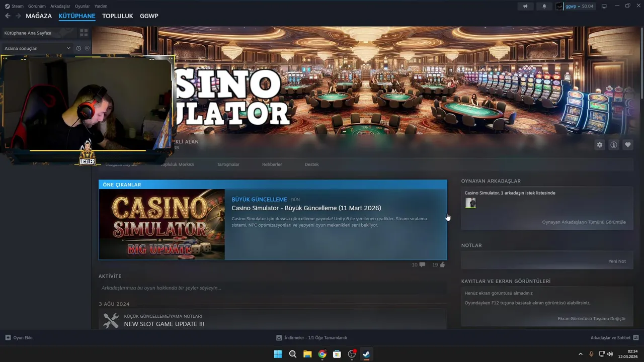
Task: Open the Tartışmalar tab
Action: [x=228, y=164]
